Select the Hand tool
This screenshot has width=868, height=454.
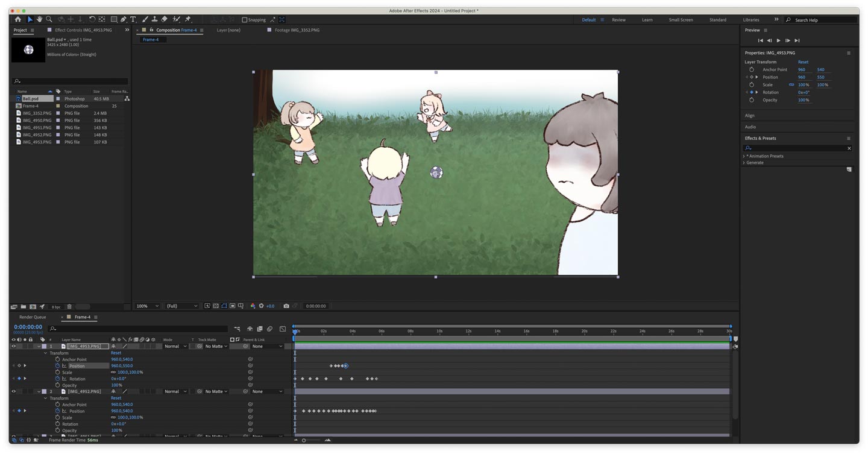[x=39, y=19]
